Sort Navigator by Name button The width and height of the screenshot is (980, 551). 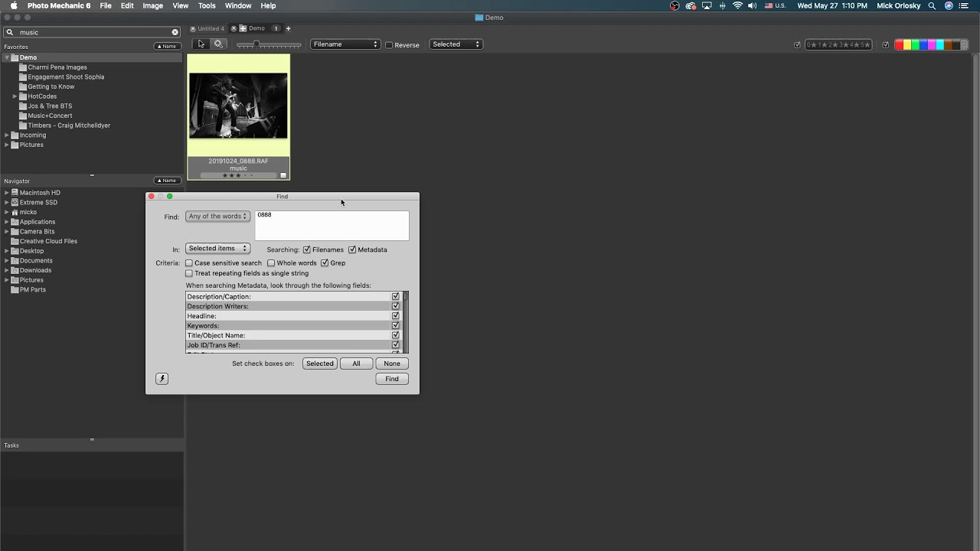click(168, 181)
